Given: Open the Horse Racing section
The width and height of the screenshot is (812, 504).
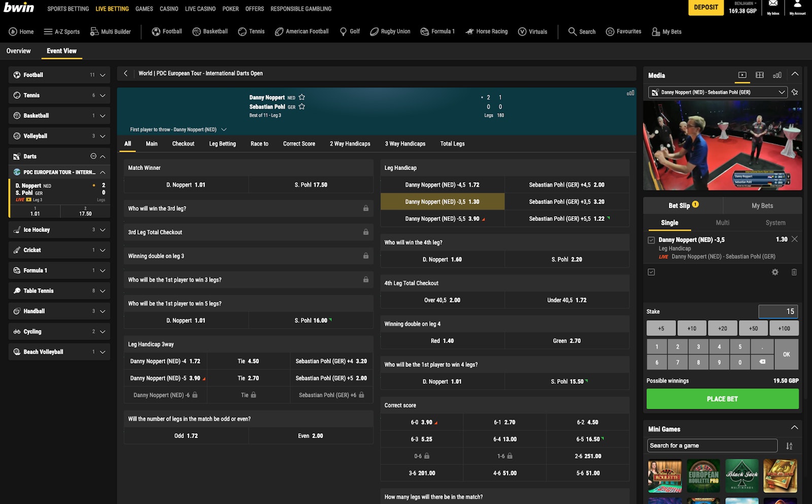Looking at the screenshot, I should point(486,31).
